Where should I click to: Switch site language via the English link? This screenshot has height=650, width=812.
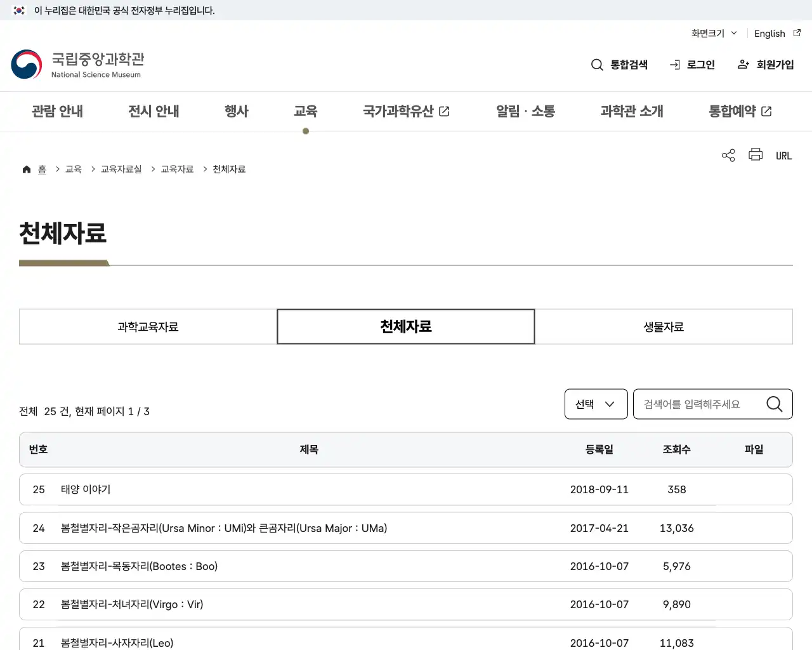[769, 33]
